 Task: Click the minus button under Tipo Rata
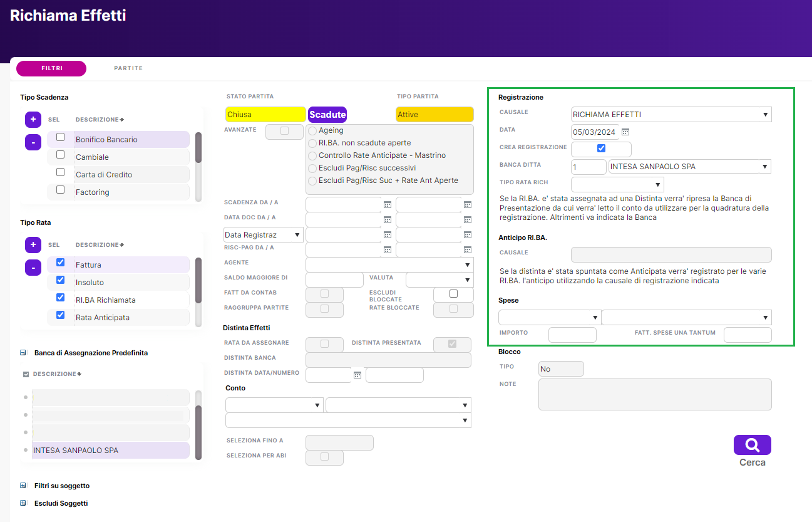(x=33, y=268)
